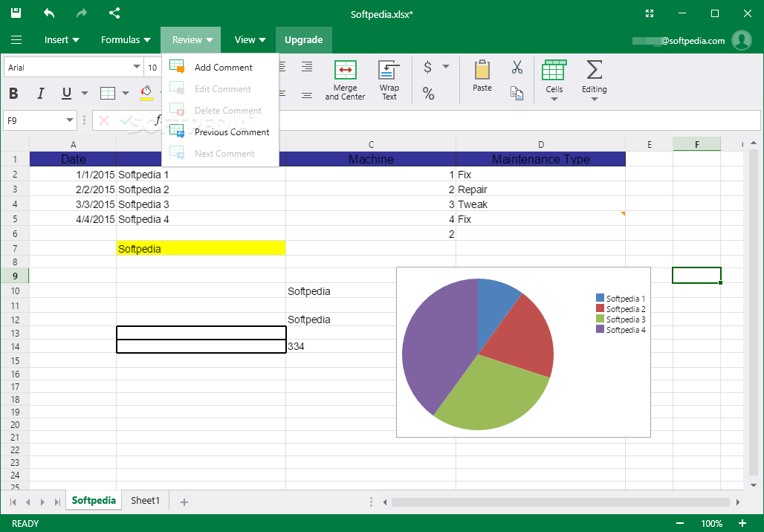Screen dimensions: 764x532
Task: Go to previous sheet arrow
Action: coord(27,502)
